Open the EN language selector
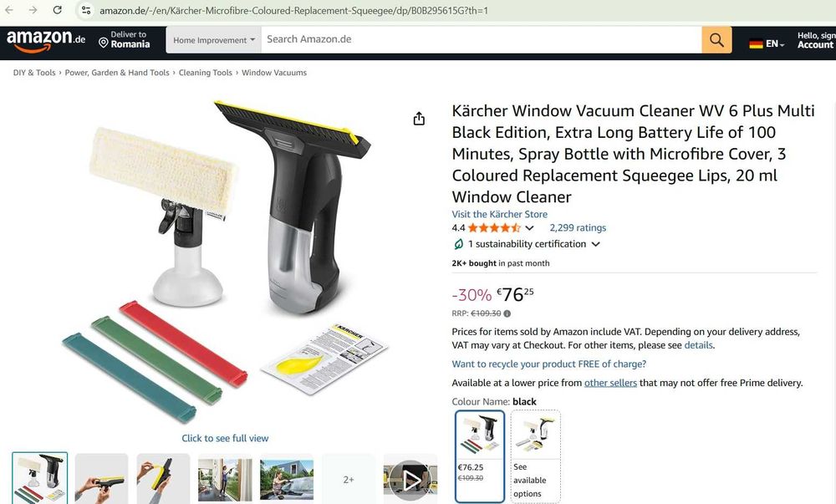The image size is (836, 504). pos(767,43)
